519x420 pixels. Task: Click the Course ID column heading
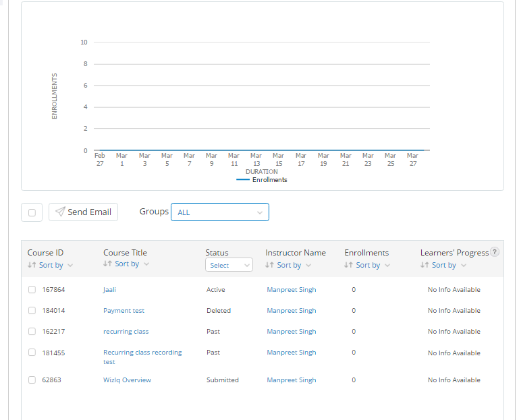[x=45, y=253]
